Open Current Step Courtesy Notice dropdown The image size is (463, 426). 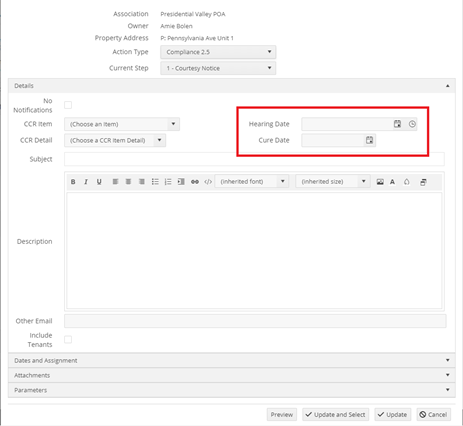click(x=218, y=68)
